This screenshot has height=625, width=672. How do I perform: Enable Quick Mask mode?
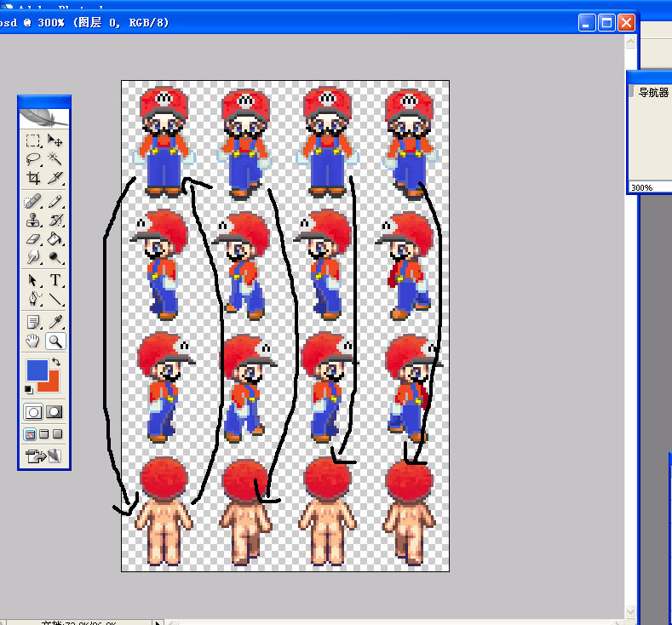coord(54,412)
